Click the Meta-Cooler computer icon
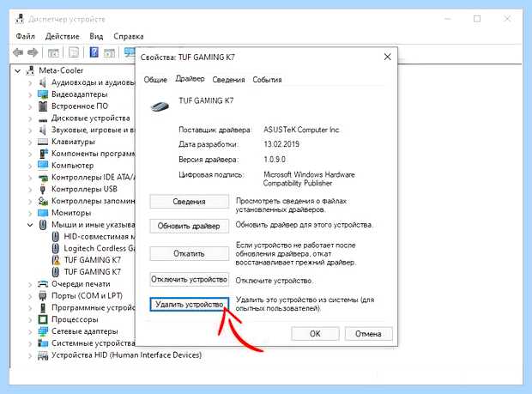 pyautogui.click(x=31, y=70)
